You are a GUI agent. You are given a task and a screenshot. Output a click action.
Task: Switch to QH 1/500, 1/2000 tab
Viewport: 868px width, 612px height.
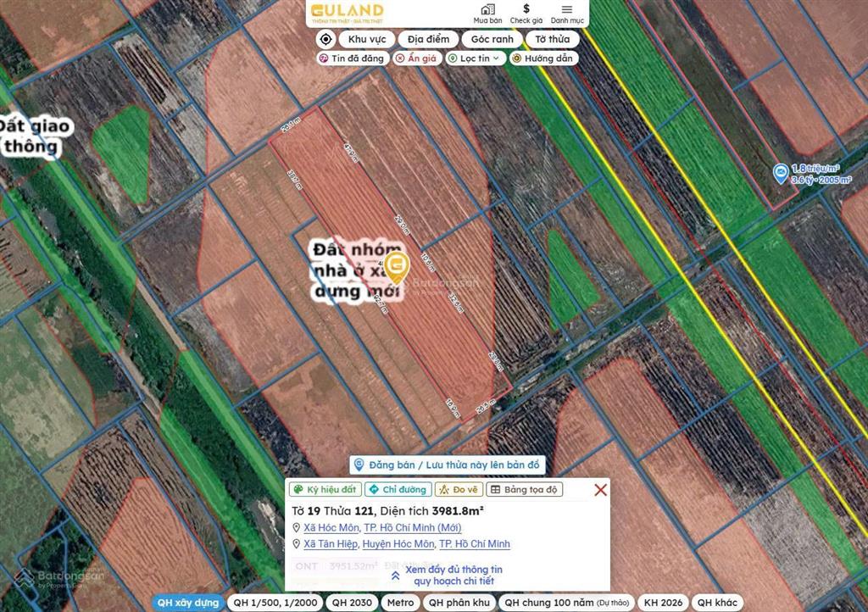tap(275, 603)
